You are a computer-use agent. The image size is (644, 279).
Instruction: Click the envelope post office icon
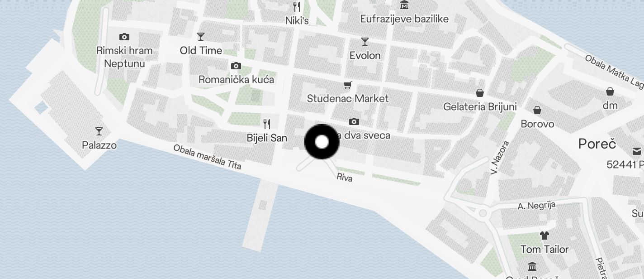[x=638, y=151]
